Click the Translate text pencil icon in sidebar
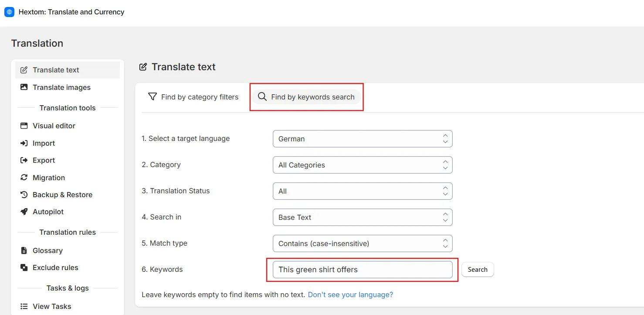This screenshot has height=315, width=644. pyautogui.click(x=24, y=70)
